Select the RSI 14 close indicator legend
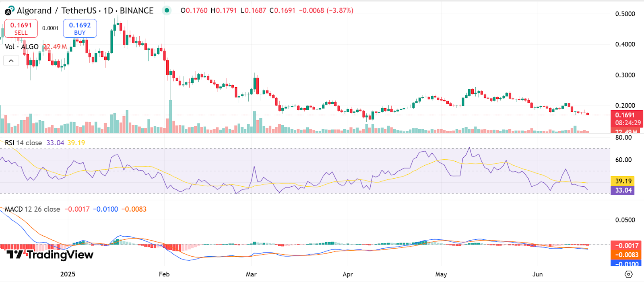 (x=23, y=143)
